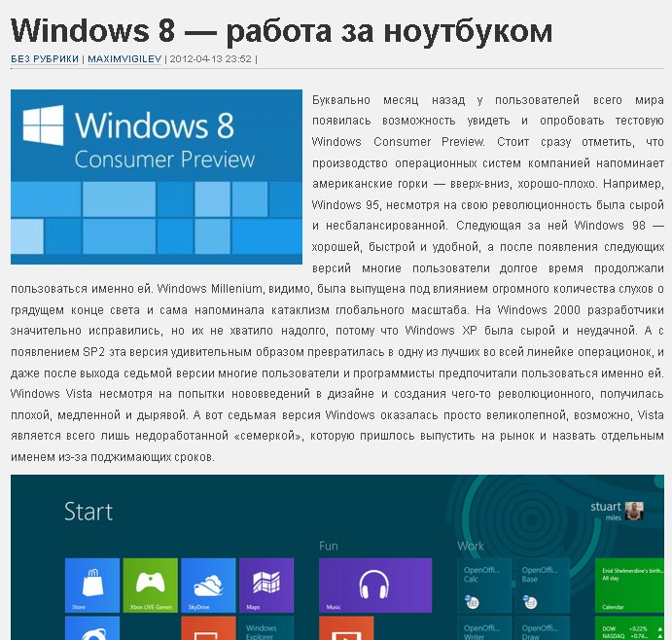Click the 'Windows Millenium' text in the article
This screenshot has width=672, height=640.
(209, 289)
